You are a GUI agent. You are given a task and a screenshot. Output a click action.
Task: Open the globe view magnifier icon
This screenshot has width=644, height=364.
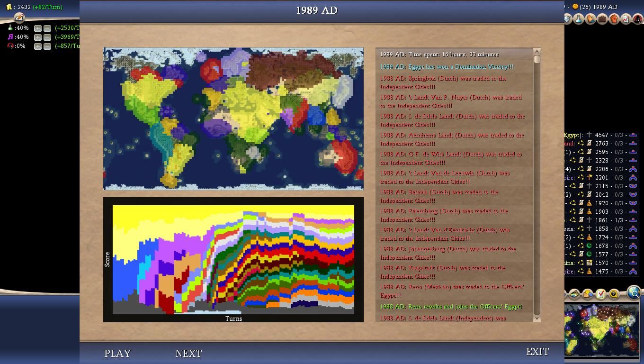coord(634,293)
